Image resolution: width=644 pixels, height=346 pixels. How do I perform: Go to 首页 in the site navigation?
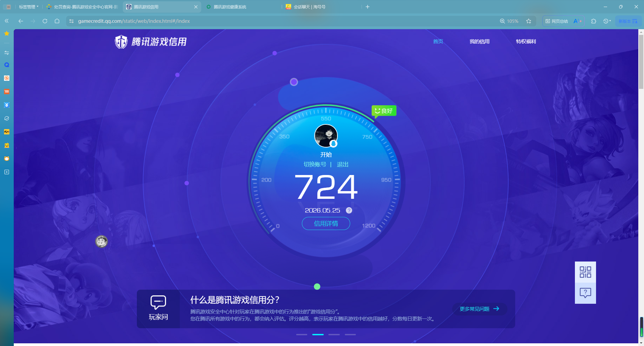[x=438, y=42]
